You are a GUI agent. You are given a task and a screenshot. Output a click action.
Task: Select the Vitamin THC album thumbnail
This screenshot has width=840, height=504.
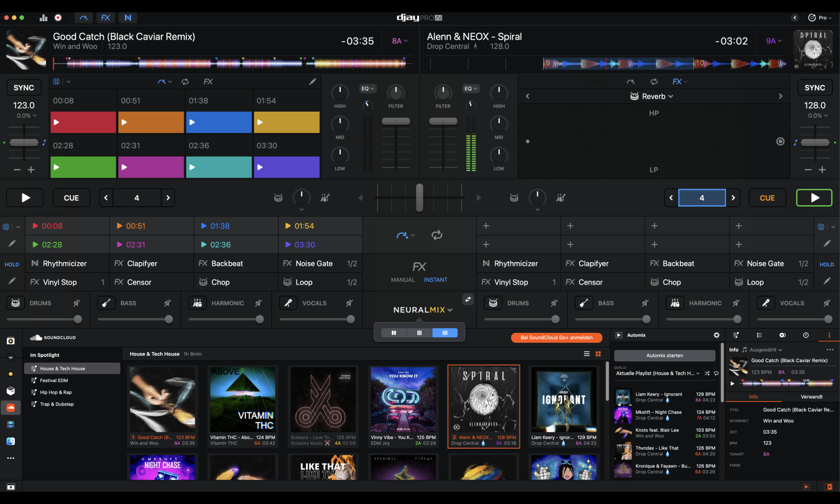point(243,399)
